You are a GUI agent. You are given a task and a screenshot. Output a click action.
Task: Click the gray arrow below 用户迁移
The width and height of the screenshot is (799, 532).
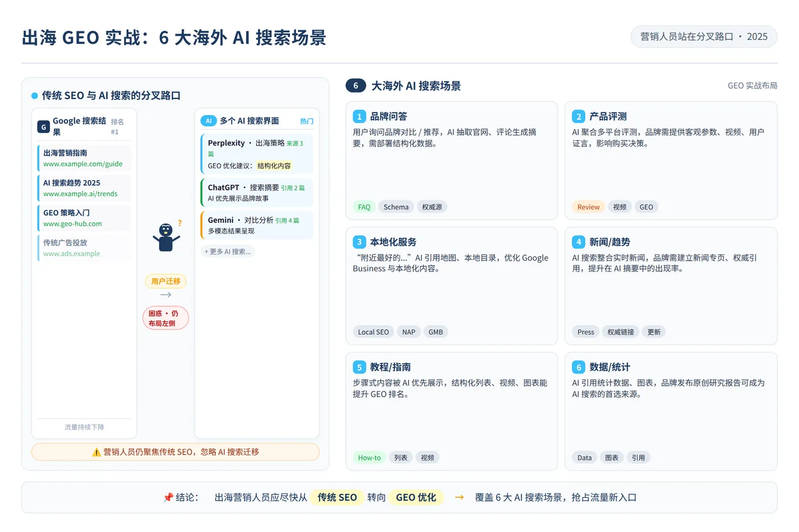166,295
